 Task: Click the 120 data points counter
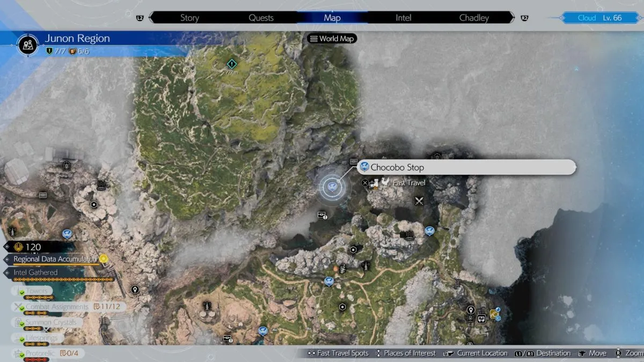[34, 247]
